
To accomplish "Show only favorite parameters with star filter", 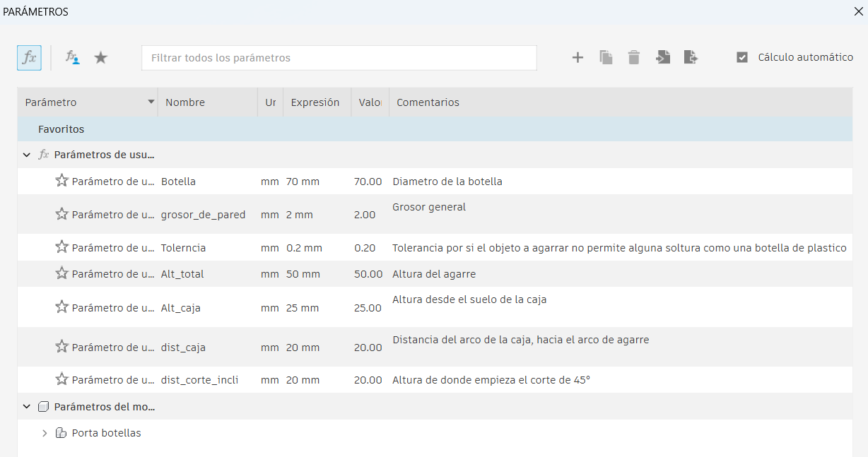I will pos(101,58).
